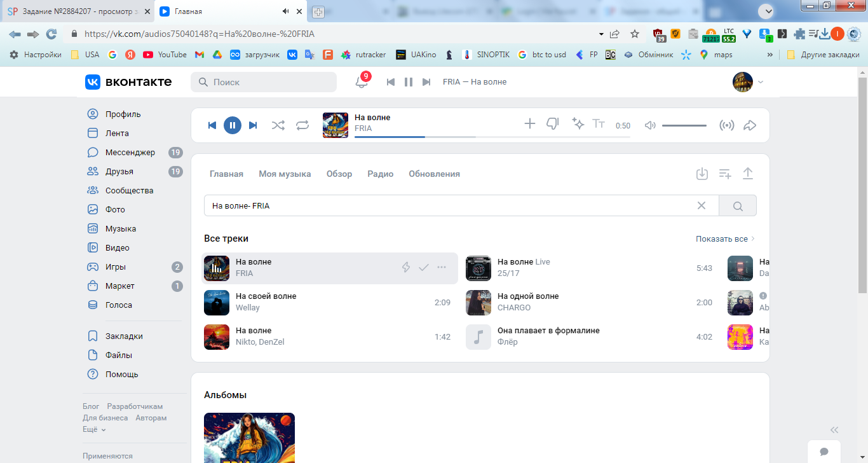868x463 pixels.
Task: Clear the music search field
Action: pyautogui.click(x=702, y=205)
